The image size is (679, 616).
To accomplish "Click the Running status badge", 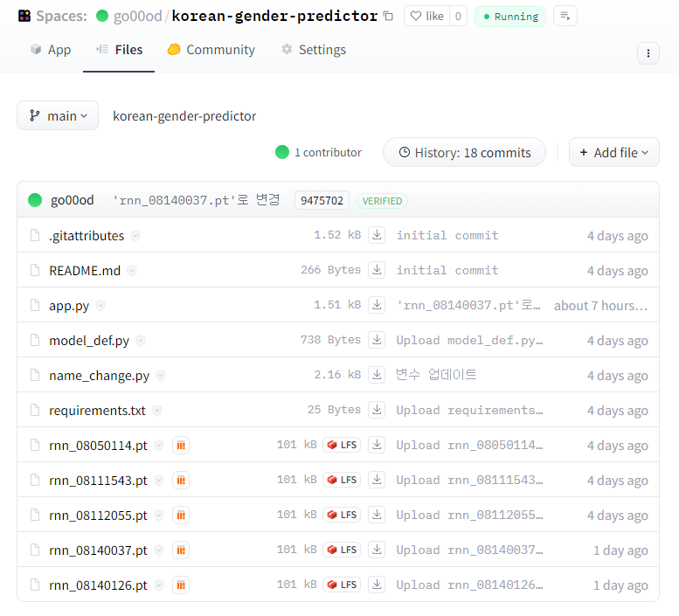I will (x=510, y=17).
